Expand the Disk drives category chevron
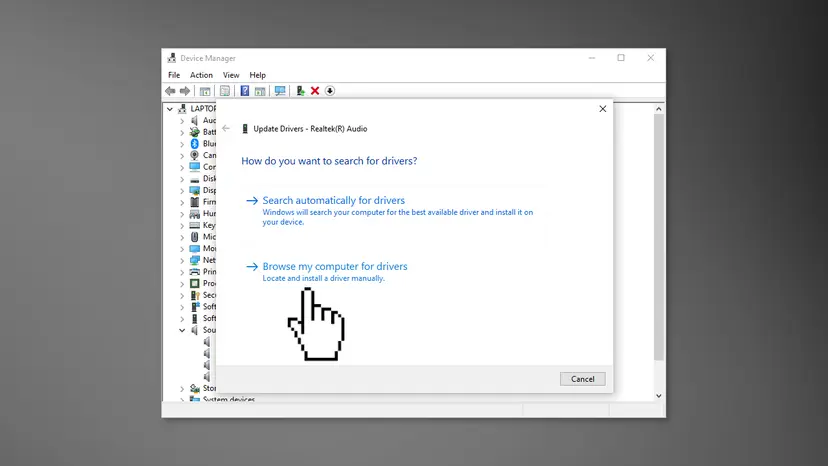 pos(182,179)
